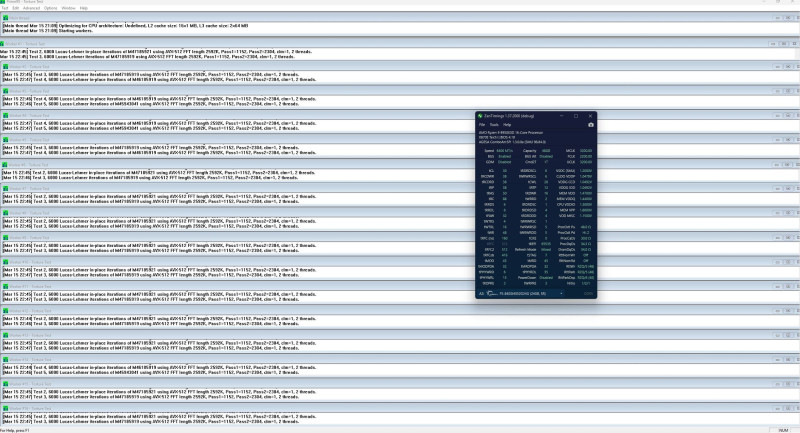Take a ZenTimings screenshot with the camera icon
The width and height of the screenshot is (800, 433).
pyautogui.click(x=591, y=125)
